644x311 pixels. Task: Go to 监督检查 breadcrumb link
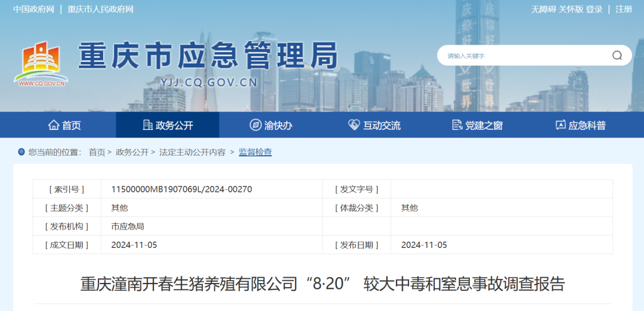(x=255, y=153)
